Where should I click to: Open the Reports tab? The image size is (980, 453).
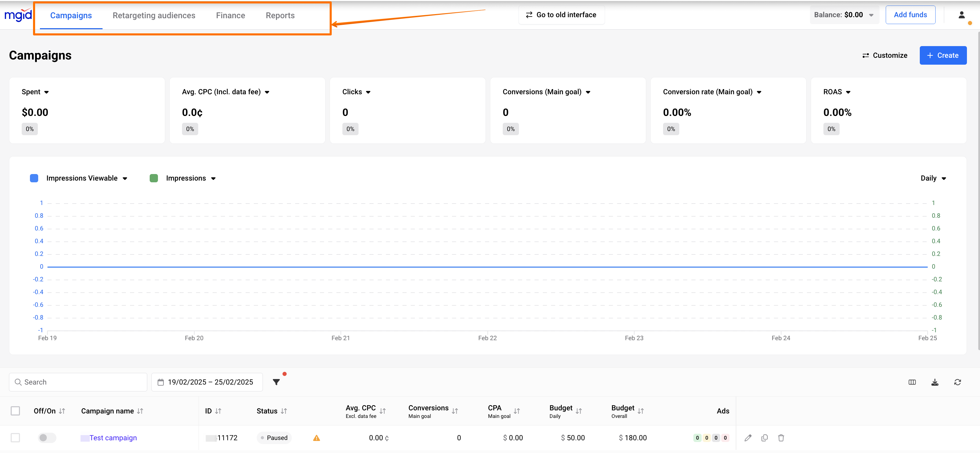tap(280, 15)
